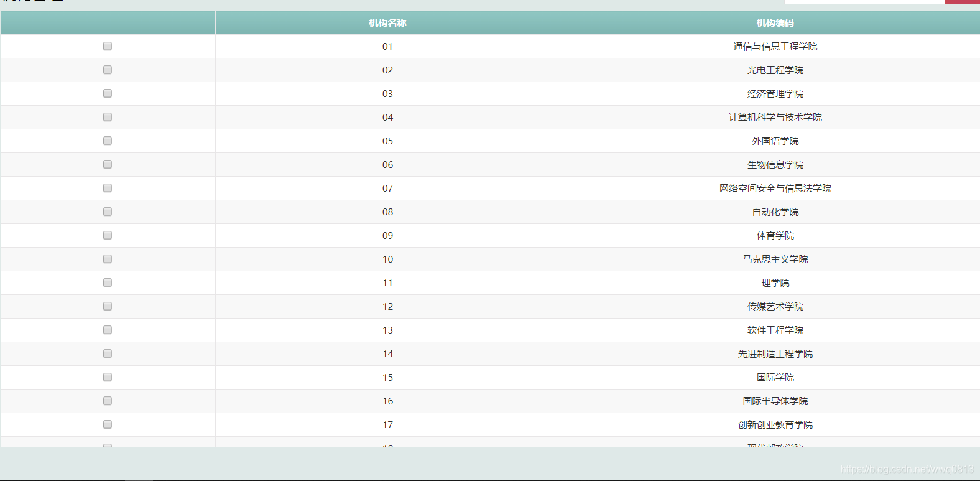
Task: Select the checkbox in row 03
Action: click(x=108, y=93)
